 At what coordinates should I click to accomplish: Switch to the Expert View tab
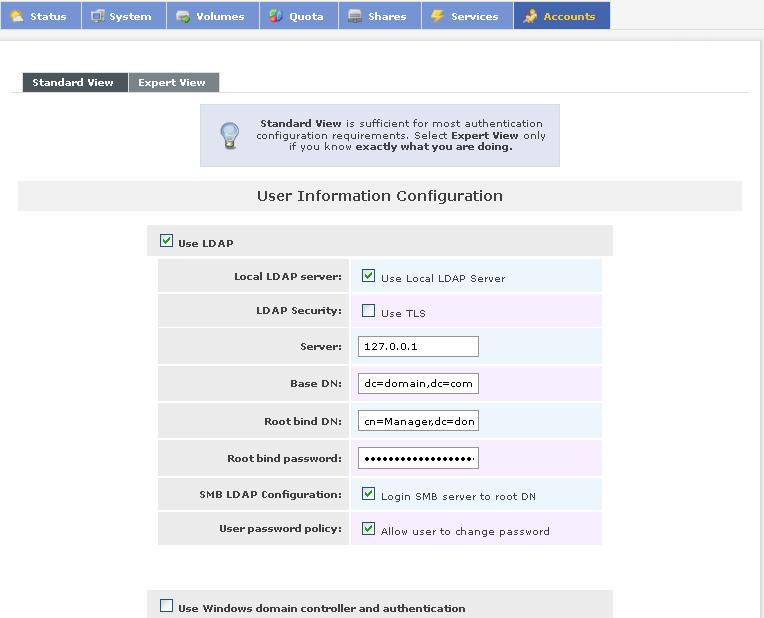(172, 83)
